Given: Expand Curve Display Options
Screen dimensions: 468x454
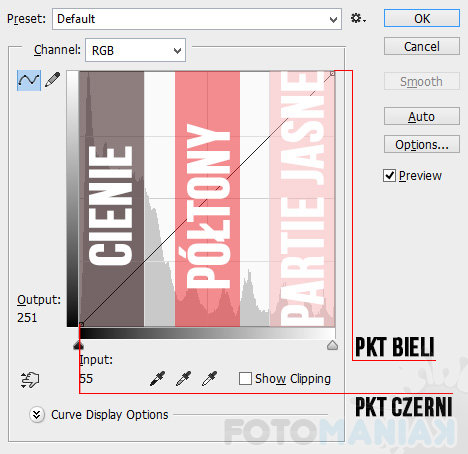Looking at the screenshot, I should (37, 415).
